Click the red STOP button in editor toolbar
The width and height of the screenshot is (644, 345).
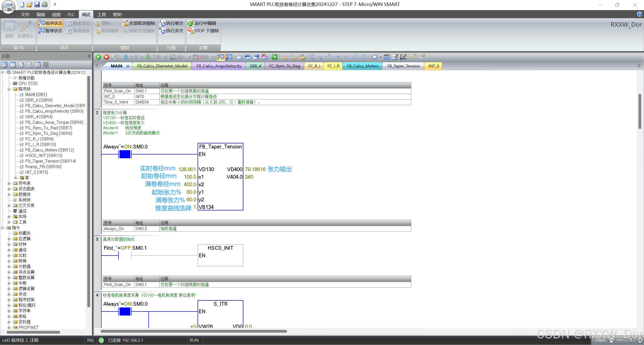(106, 57)
